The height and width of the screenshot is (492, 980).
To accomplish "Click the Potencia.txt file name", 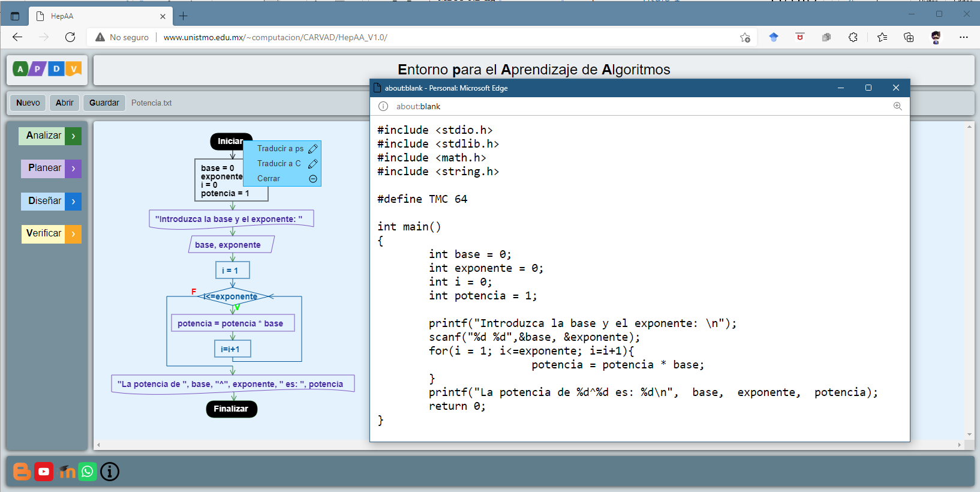I will (x=151, y=103).
